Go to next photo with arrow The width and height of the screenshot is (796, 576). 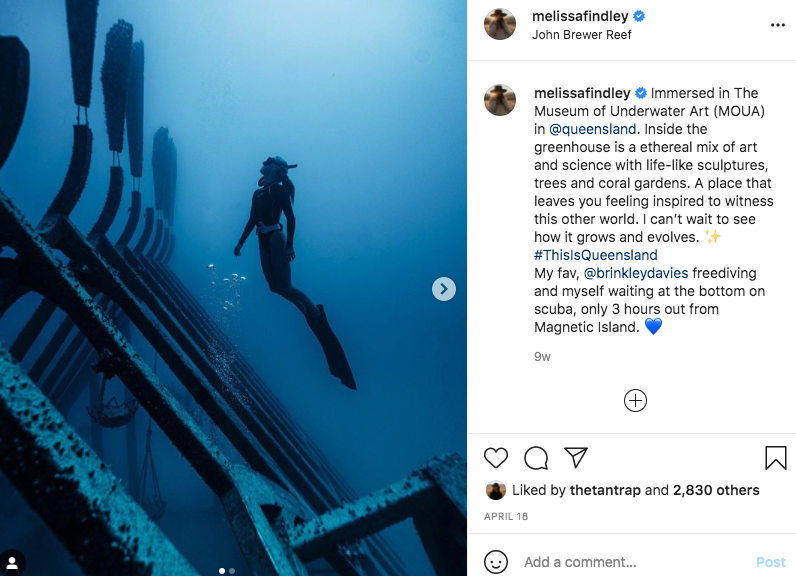click(444, 289)
